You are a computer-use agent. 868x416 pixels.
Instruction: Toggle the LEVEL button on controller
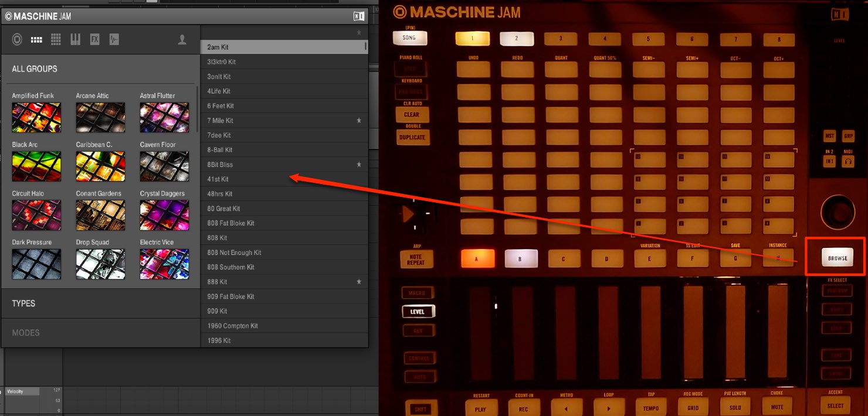coord(418,312)
